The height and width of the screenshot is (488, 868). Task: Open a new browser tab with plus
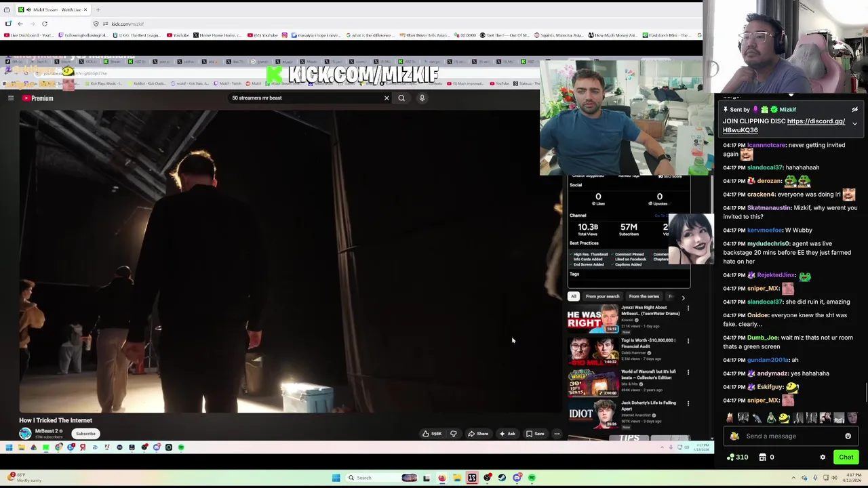pos(98,9)
